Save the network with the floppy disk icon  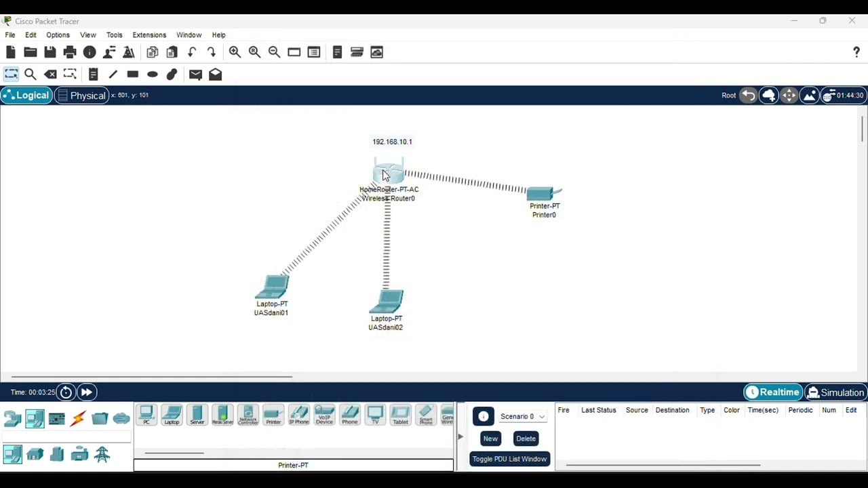click(x=50, y=52)
